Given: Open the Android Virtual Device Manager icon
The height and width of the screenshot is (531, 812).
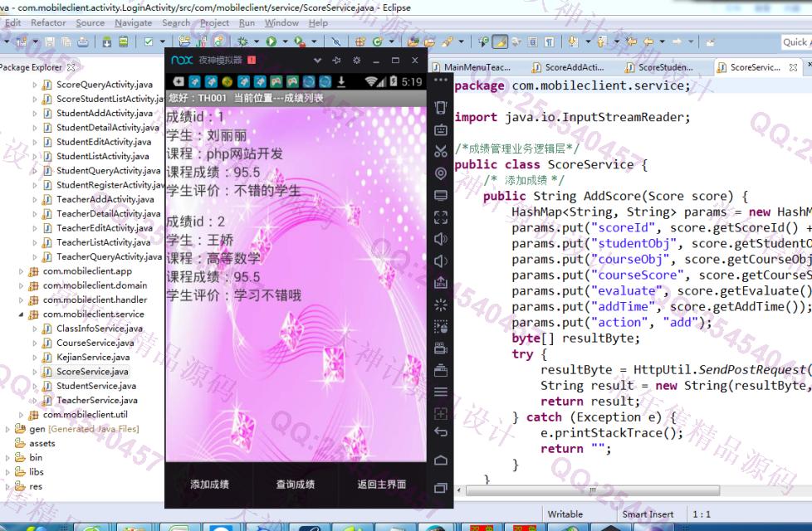Looking at the screenshot, I should (x=123, y=42).
